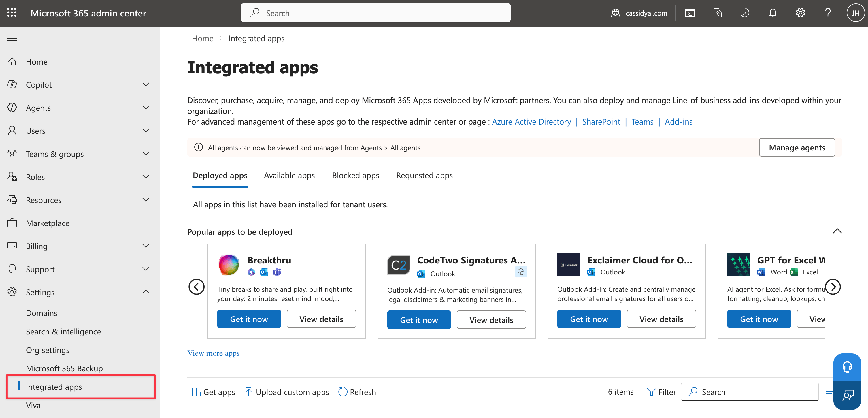Screen dimensions: 868x418
Task: Click the Teams & groups icon
Action: coord(12,153)
